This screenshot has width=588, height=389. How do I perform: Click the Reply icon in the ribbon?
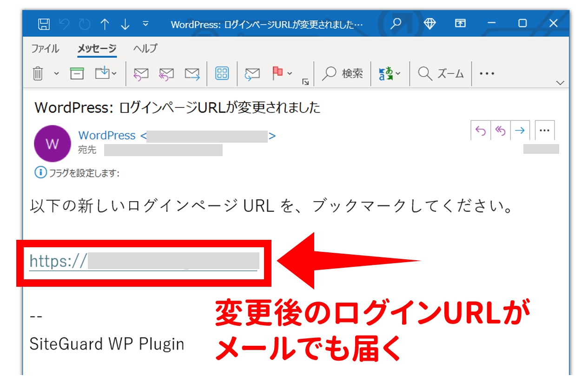pyautogui.click(x=141, y=73)
